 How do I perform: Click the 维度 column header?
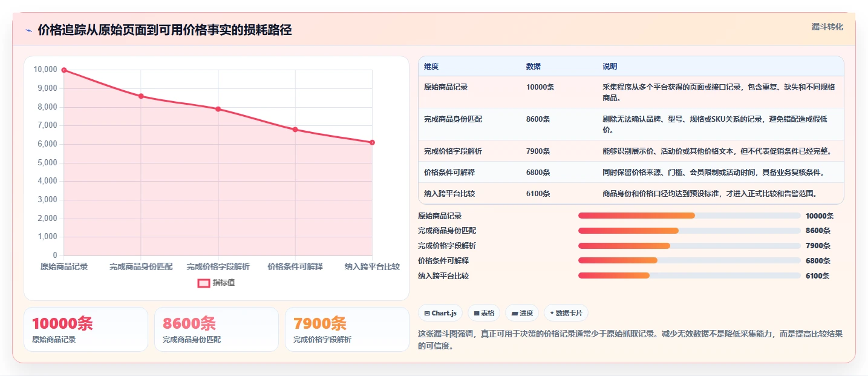pyautogui.click(x=431, y=66)
